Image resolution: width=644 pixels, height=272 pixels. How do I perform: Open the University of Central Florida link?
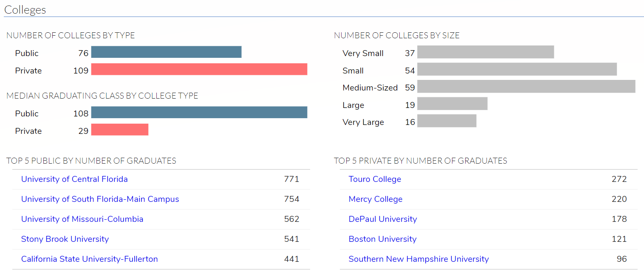pos(74,179)
